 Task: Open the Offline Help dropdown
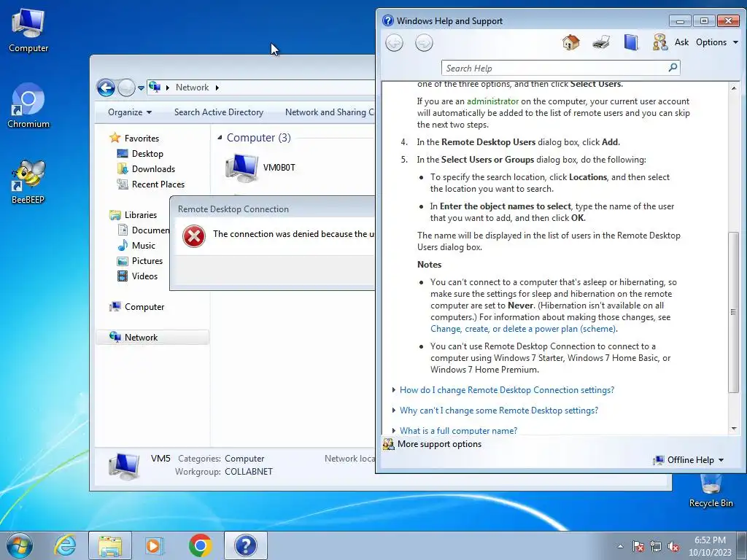coord(689,460)
